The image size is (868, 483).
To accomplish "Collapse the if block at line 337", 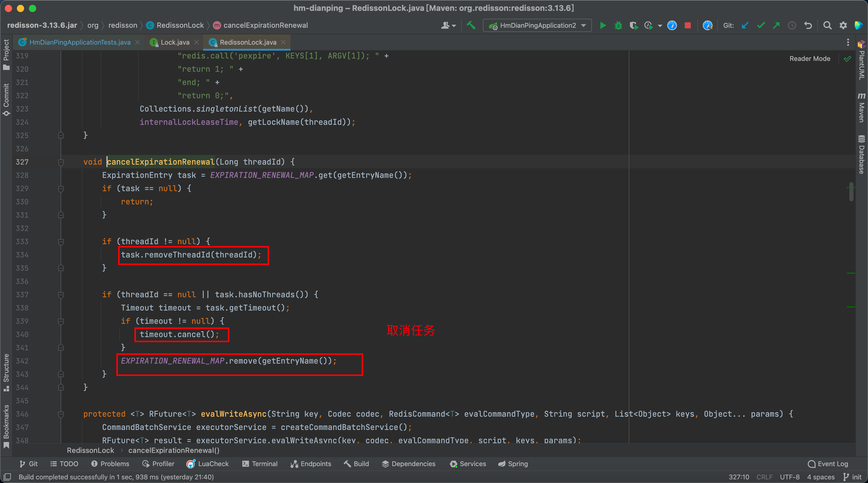I will coord(61,295).
